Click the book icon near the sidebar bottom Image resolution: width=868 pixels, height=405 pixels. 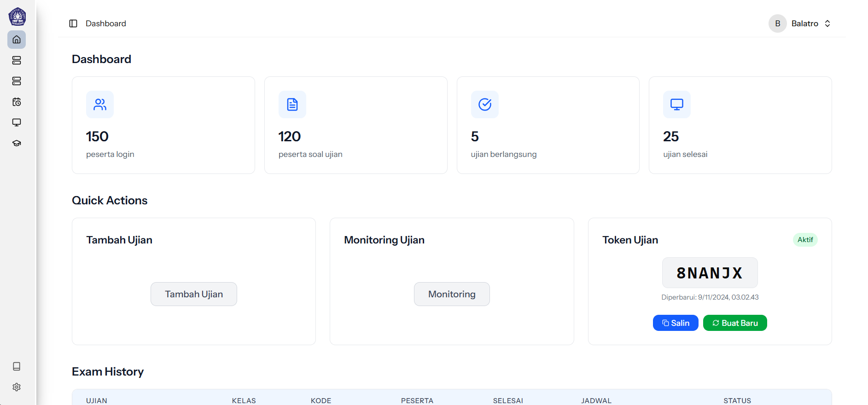(x=17, y=366)
